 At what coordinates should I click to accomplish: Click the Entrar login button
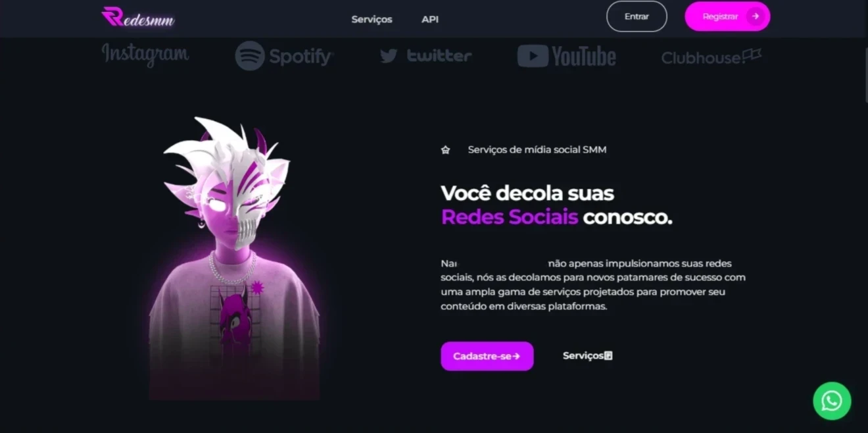click(x=637, y=16)
